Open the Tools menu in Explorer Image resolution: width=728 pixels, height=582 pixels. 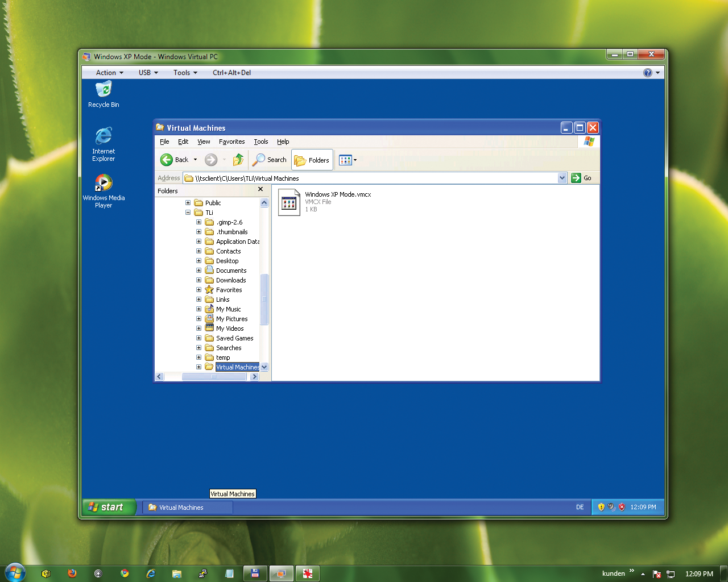click(x=260, y=142)
